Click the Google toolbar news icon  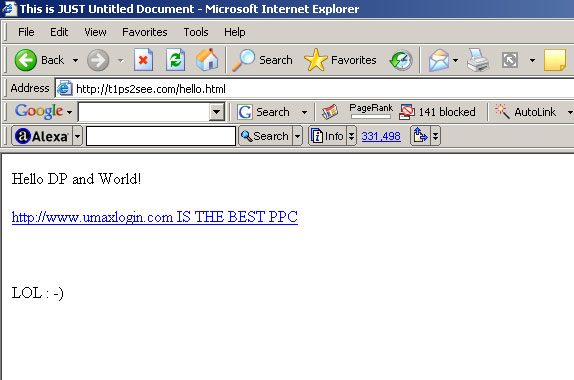tap(330, 112)
